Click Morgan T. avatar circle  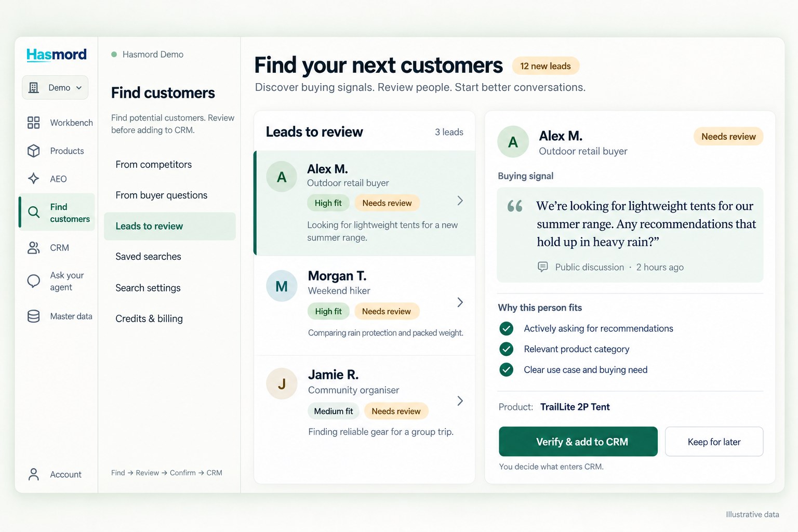(x=282, y=286)
